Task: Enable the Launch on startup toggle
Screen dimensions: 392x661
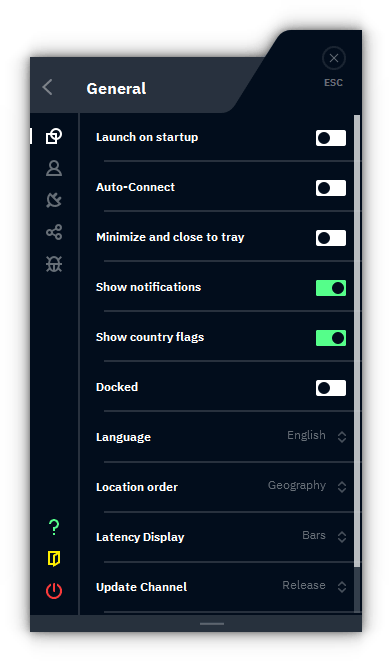Action: (x=331, y=138)
